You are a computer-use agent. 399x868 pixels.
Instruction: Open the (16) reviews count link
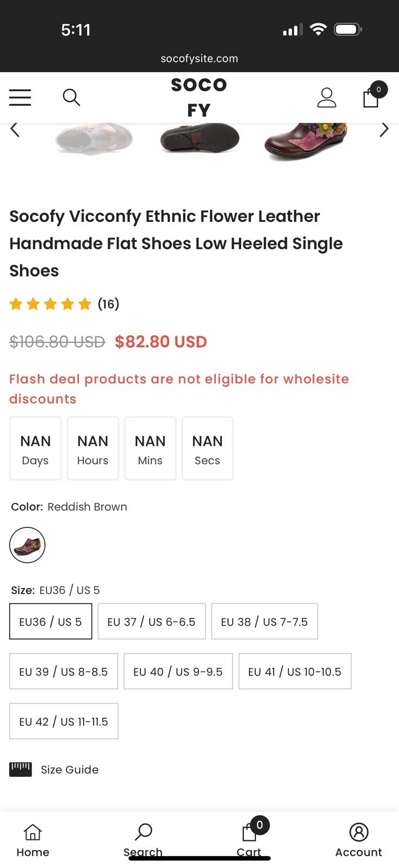pos(108,304)
